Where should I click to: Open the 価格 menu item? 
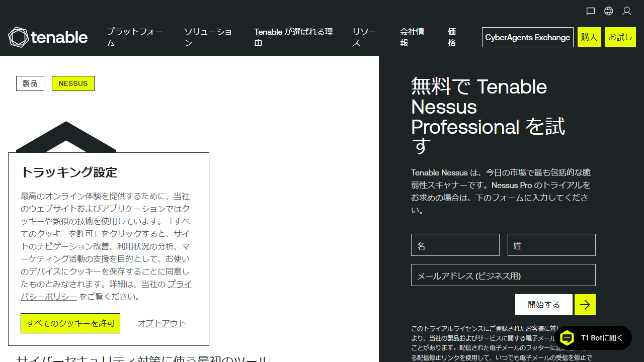point(452,37)
